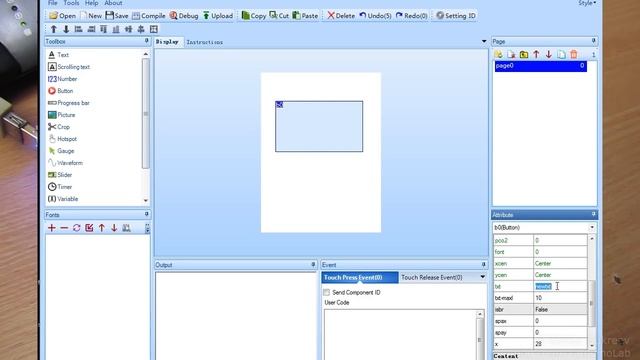Add a Crop component
Screen dimensions: 640x360
[59, 127]
